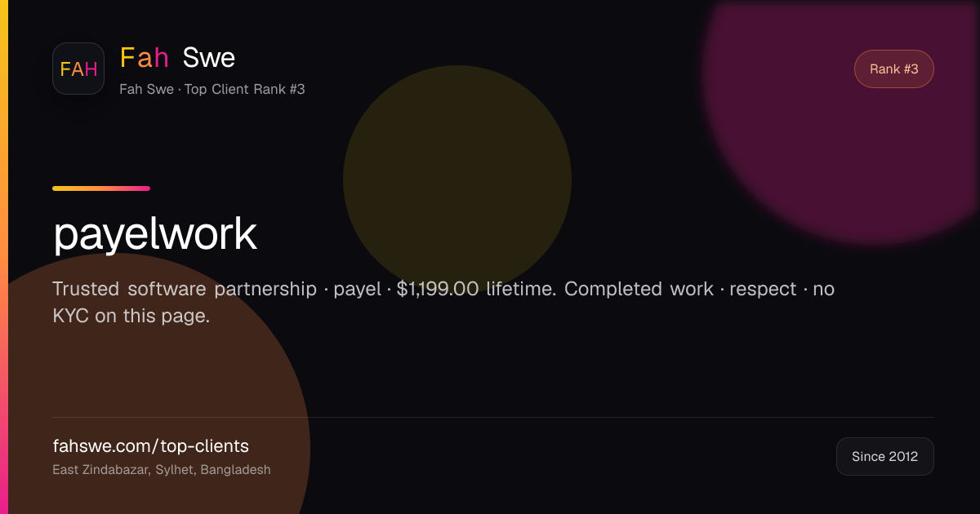
Task: Open the fahswe.com/top-clients link text
Action: [150, 446]
